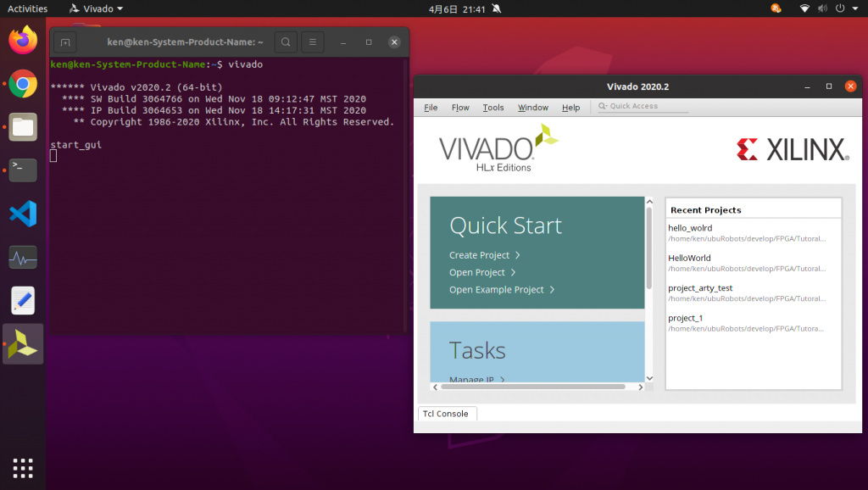868x490 pixels.
Task: Click the start_gui line in the terminal
Action: coord(75,144)
